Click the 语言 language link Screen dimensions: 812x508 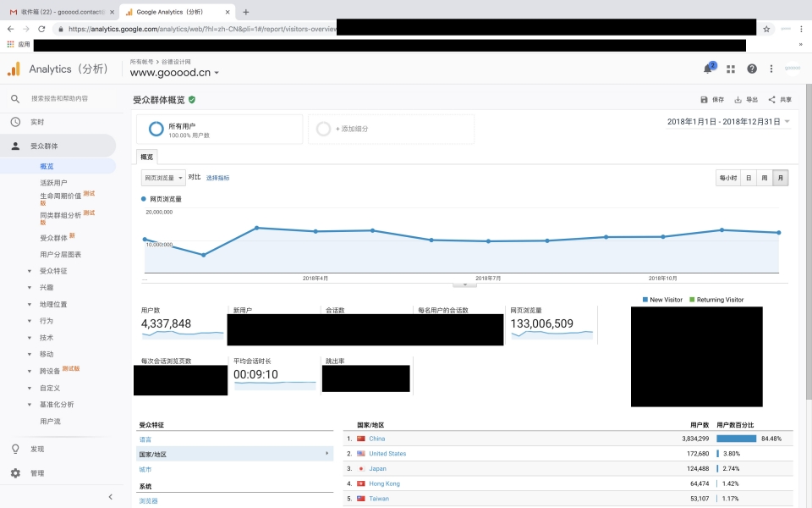[145, 439]
